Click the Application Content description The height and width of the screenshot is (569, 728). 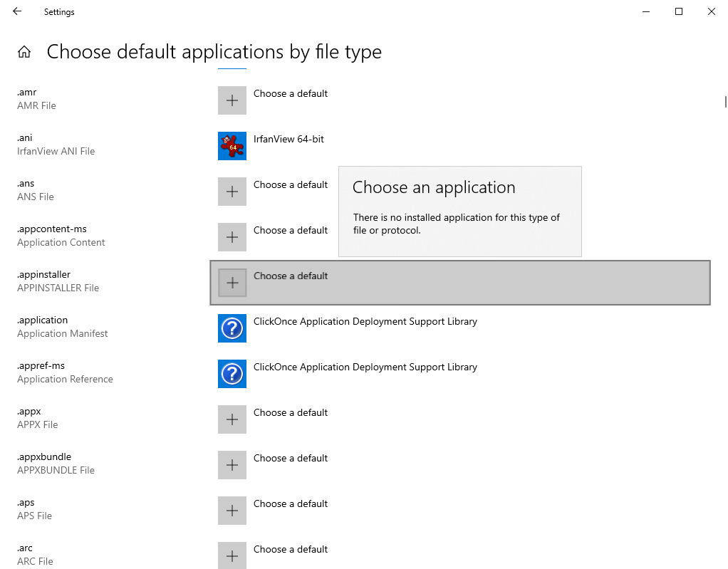point(61,242)
